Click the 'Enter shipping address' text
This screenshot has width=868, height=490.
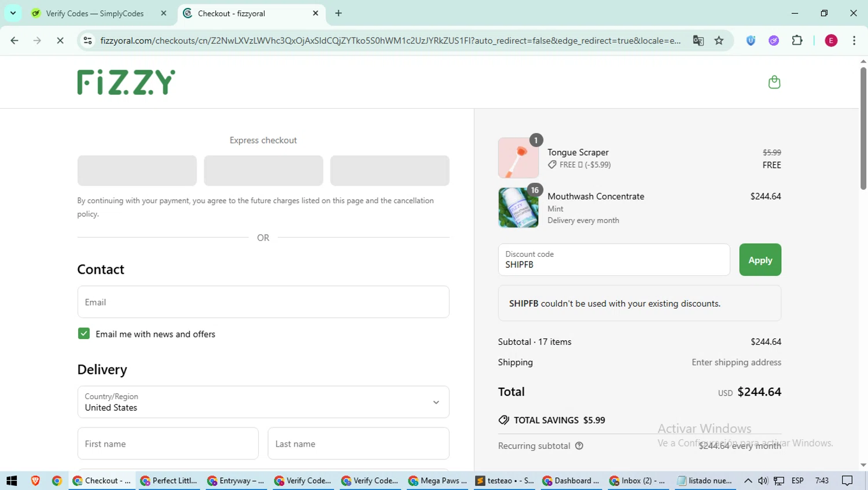click(736, 362)
